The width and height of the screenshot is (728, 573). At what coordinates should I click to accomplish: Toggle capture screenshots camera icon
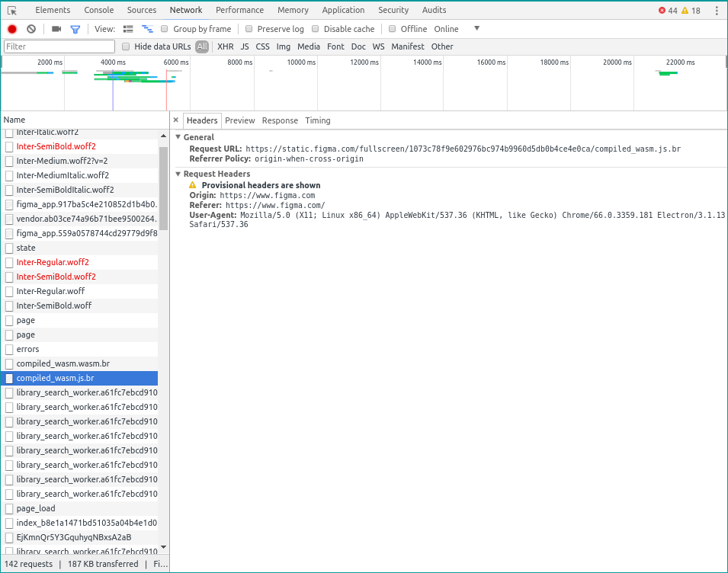[x=56, y=29]
